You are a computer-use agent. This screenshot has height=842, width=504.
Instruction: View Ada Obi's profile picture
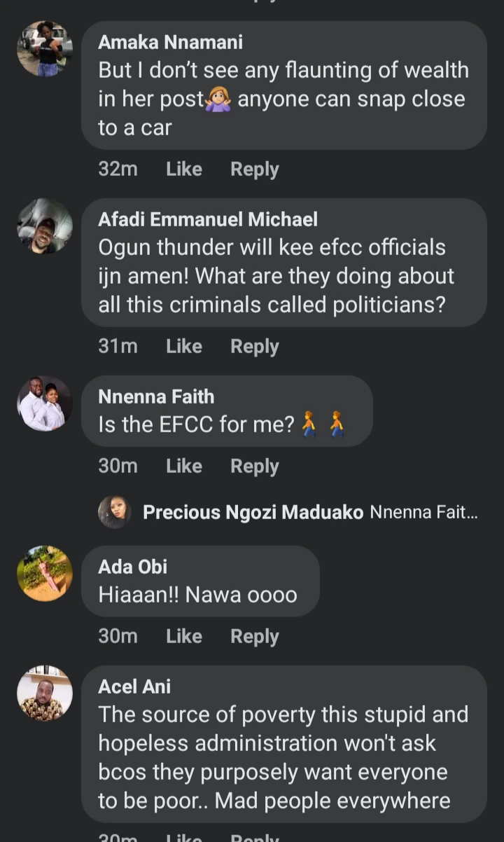pos(45,574)
